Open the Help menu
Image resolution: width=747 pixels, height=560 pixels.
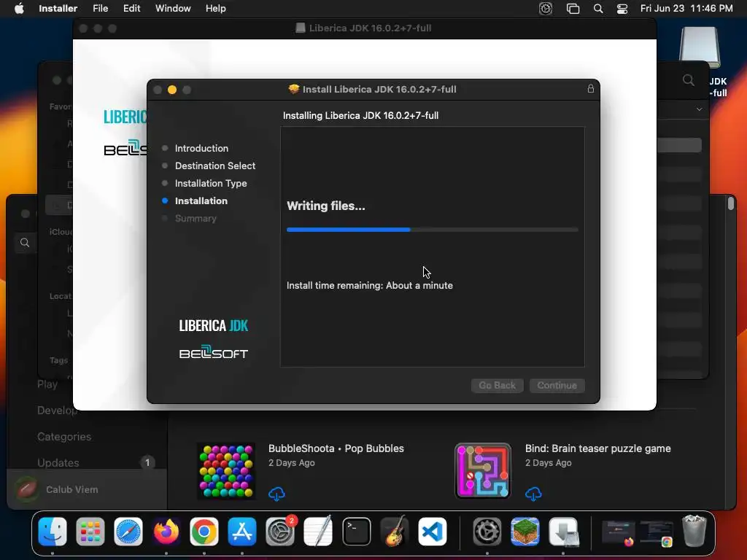[x=215, y=8]
